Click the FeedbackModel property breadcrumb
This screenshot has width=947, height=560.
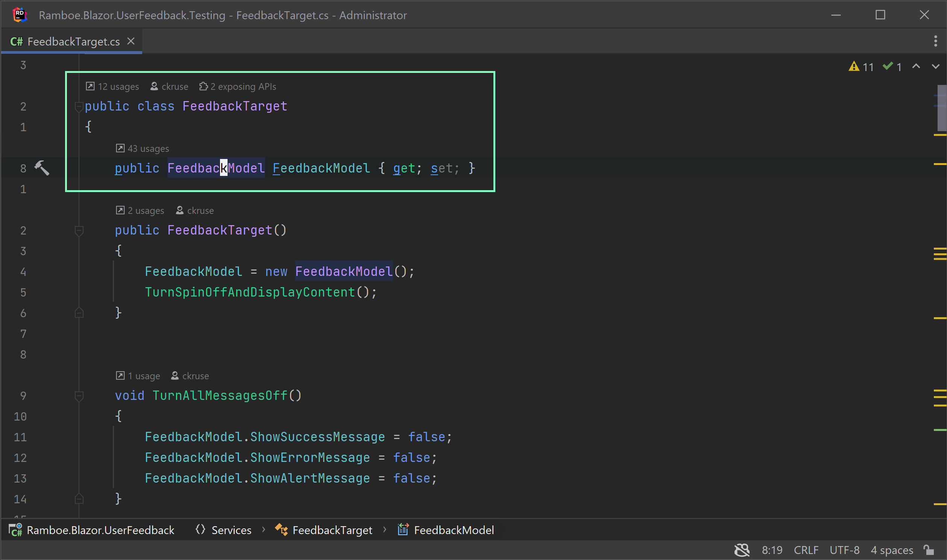click(x=454, y=530)
